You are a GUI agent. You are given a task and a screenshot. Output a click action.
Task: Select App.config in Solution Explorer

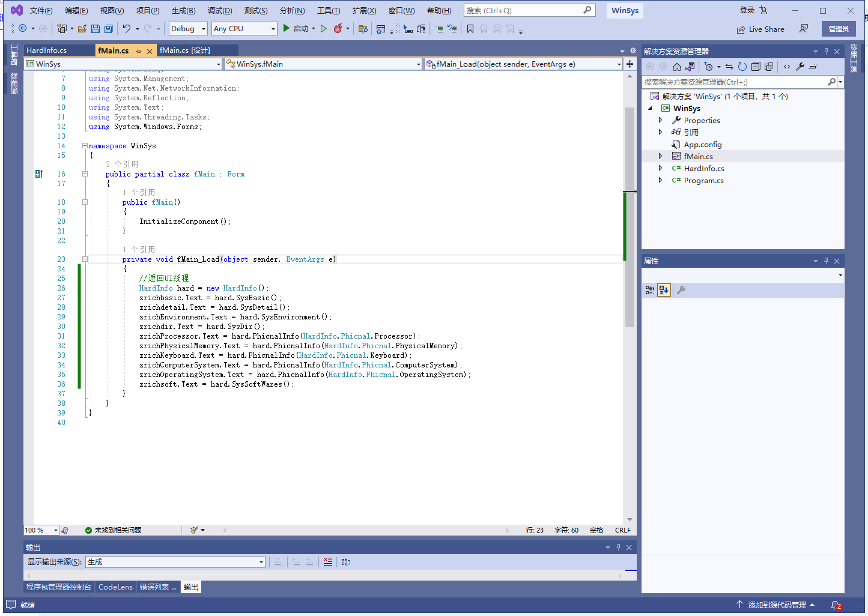click(x=703, y=144)
